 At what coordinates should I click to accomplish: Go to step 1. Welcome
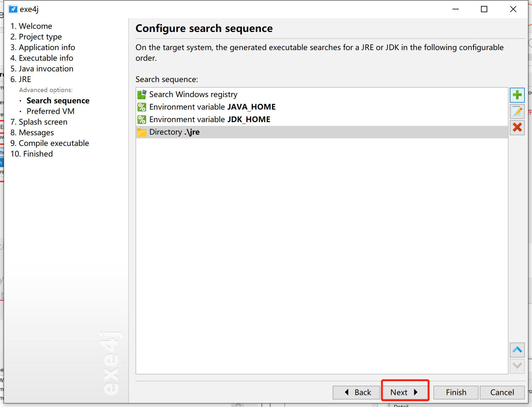tap(31, 26)
